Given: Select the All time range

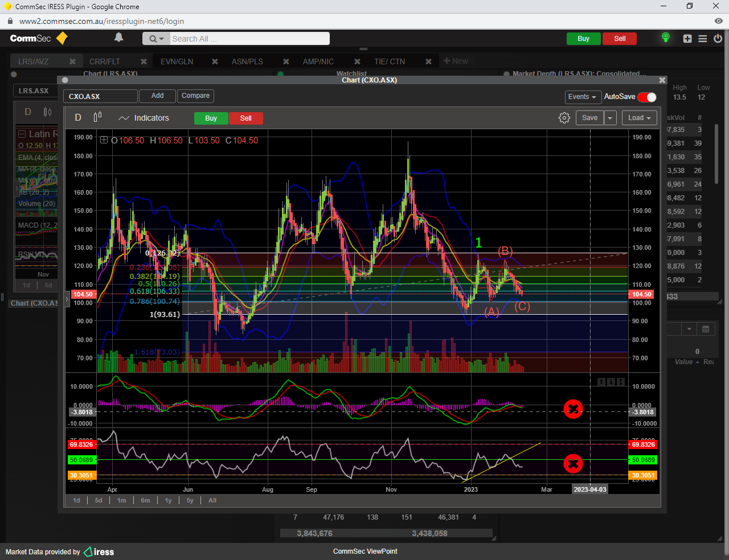Looking at the screenshot, I should [x=212, y=501].
